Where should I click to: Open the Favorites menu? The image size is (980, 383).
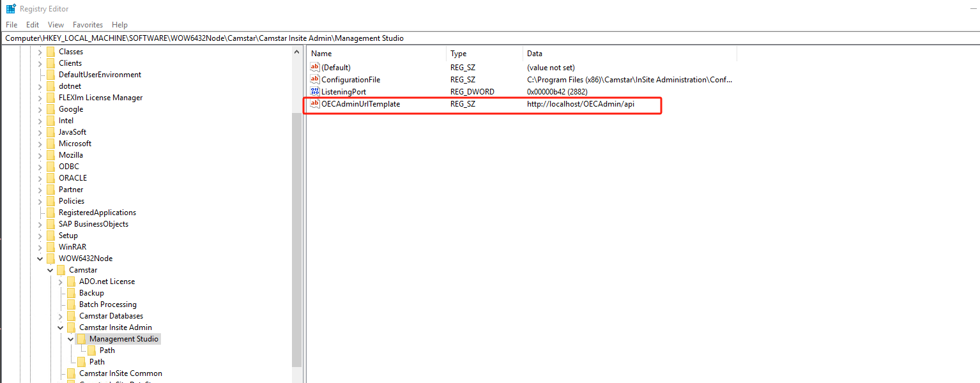pyautogui.click(x=88, y=25)
